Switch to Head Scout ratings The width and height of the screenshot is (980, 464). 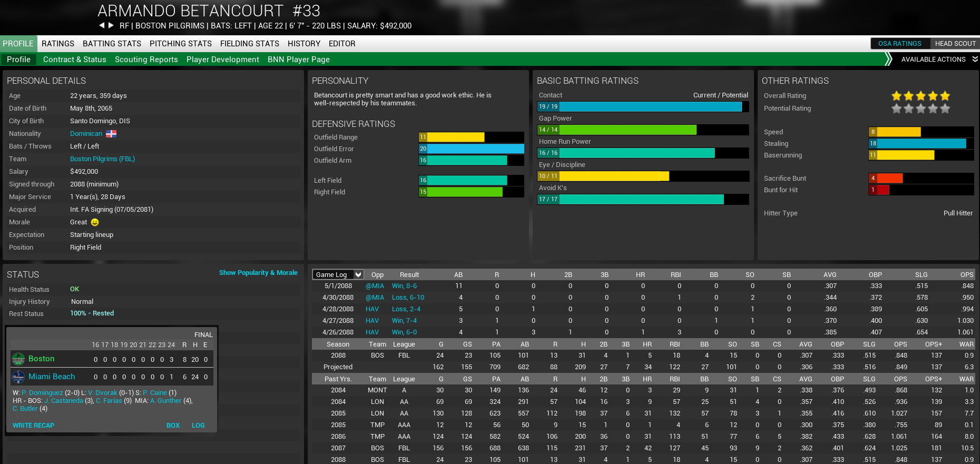coord(955,44)
